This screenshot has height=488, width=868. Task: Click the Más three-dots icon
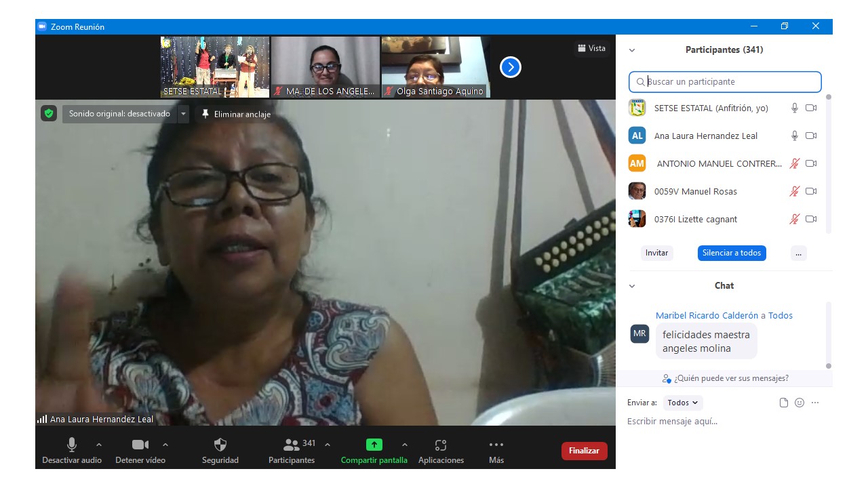point(496,445)
